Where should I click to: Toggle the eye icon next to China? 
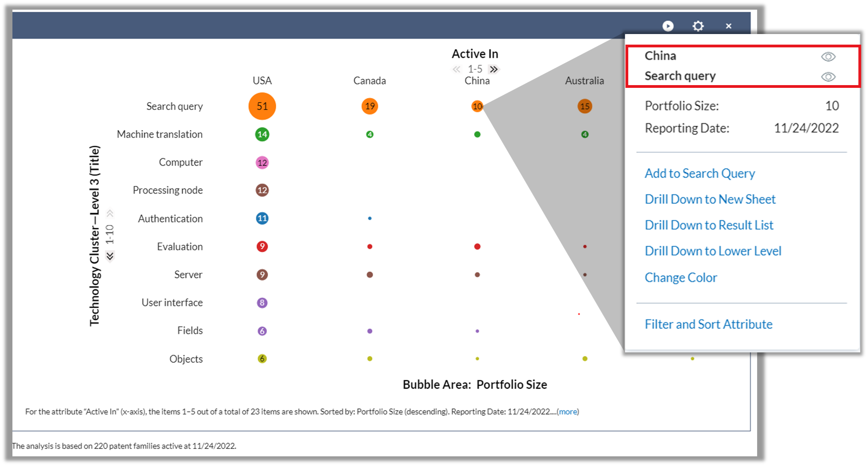click(828, 57)
